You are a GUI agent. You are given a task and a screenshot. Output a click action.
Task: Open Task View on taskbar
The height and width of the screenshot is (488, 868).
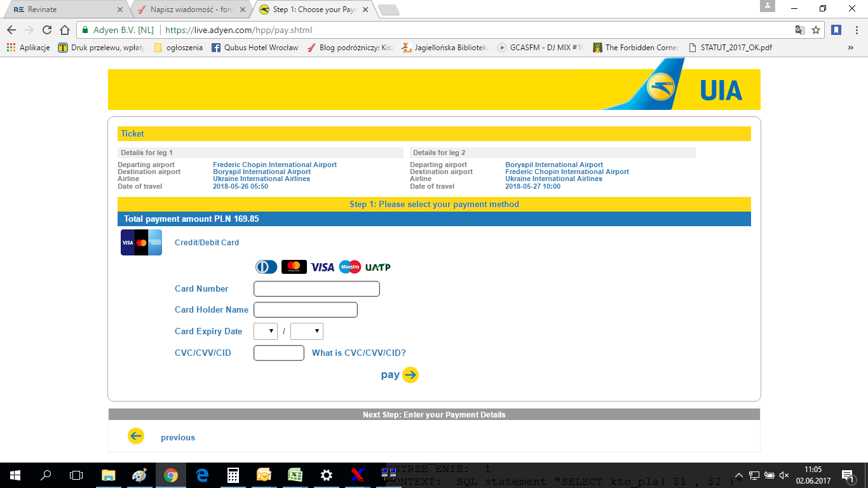[x=76, y=475]
